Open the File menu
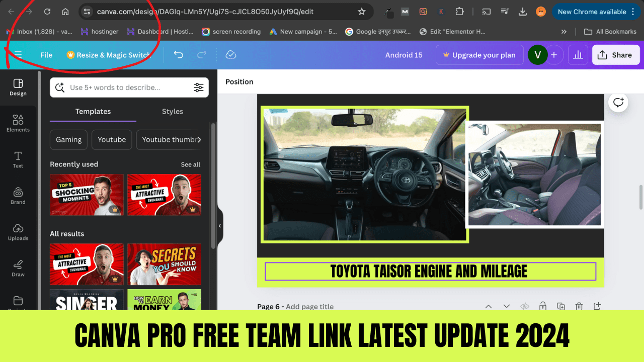 pos(46,55)
